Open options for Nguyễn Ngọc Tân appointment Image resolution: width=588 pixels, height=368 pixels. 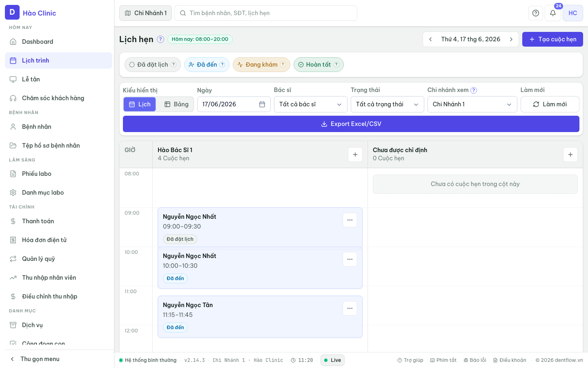click(x=350, y=308)
